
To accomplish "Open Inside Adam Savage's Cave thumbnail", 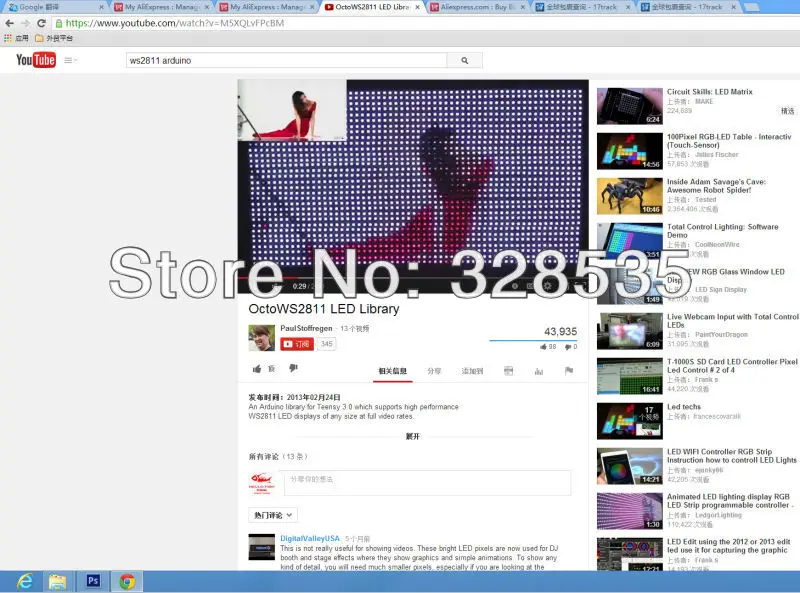I will [x=630, y=196].
